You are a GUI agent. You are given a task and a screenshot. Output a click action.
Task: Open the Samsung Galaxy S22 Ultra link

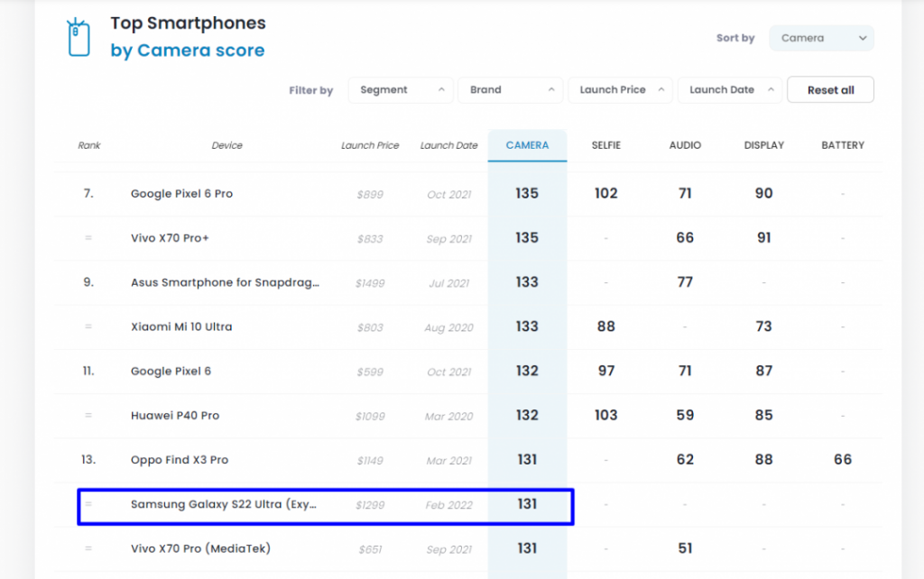[224, 504]
